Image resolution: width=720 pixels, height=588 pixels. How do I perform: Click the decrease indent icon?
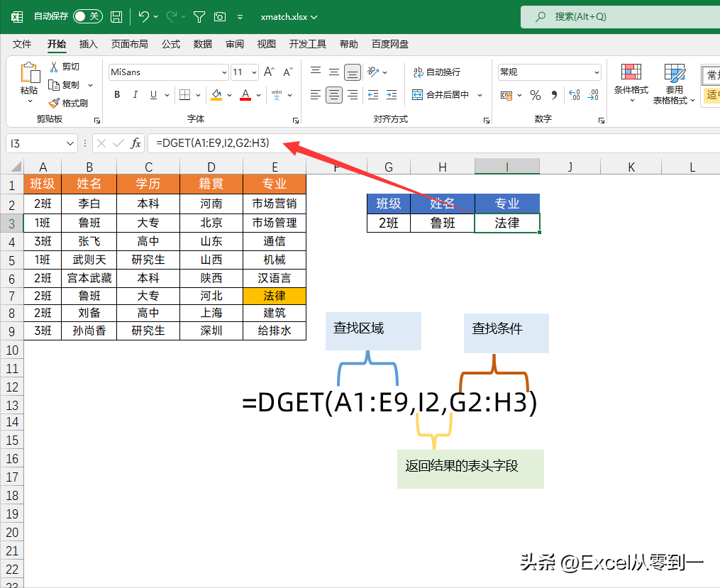coord(373,95)
